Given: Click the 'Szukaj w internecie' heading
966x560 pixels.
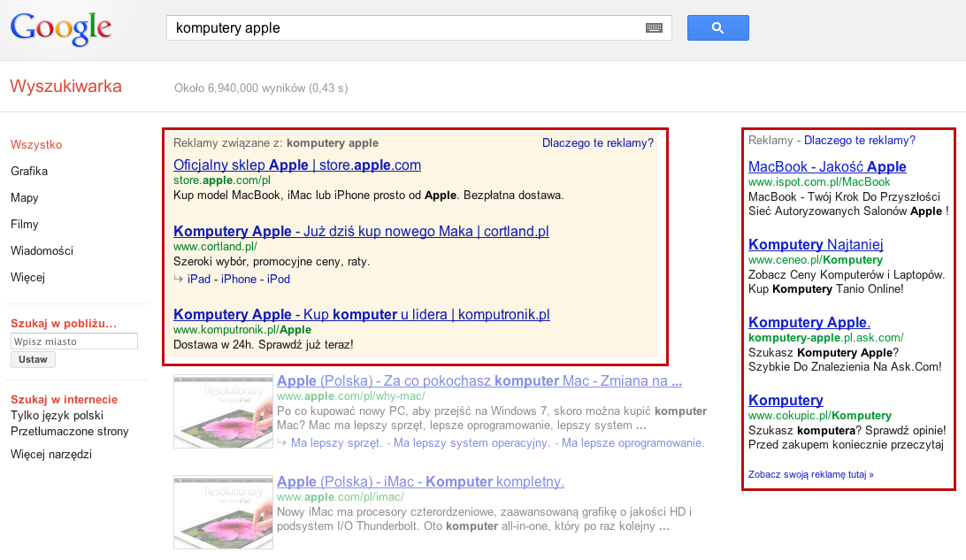Looking at the screenshot, I should tap(64, 400).
